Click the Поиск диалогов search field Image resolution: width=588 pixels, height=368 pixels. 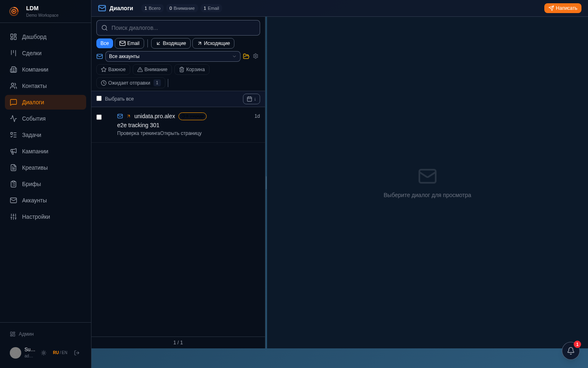click(178, 28)
